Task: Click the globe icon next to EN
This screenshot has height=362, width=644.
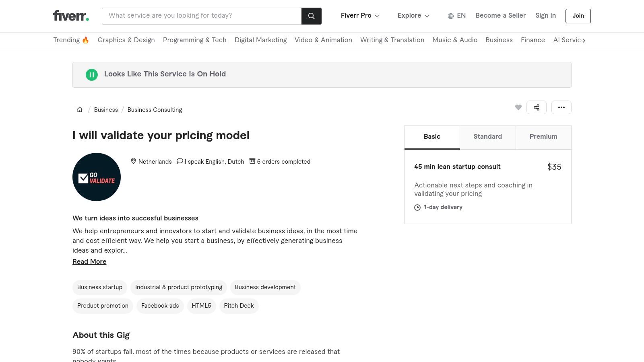Action: click(x=451, y=16)
